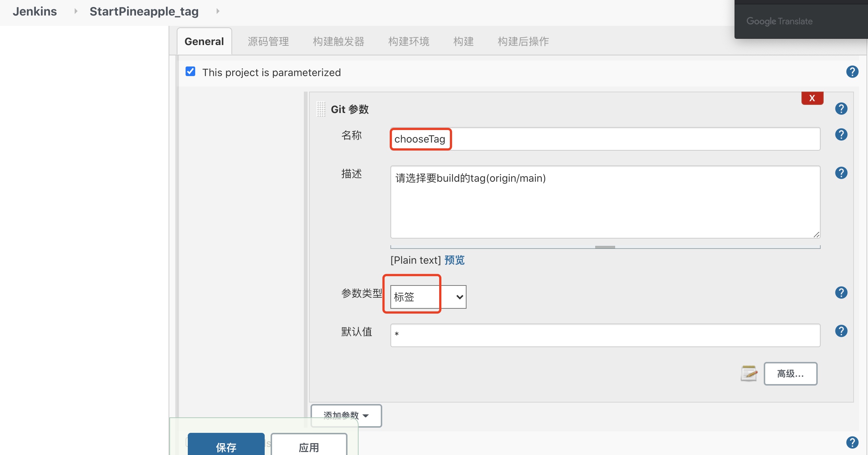The height and width of the screenshot is (455, 868).
Task: Grab the Git 参数 drag handle
Action: (321, 109)
